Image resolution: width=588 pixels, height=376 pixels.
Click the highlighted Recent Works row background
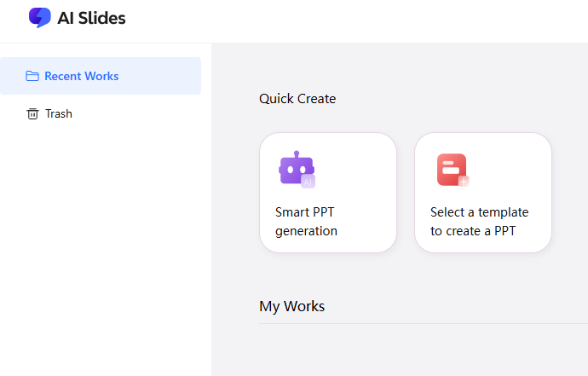[162, 76]
